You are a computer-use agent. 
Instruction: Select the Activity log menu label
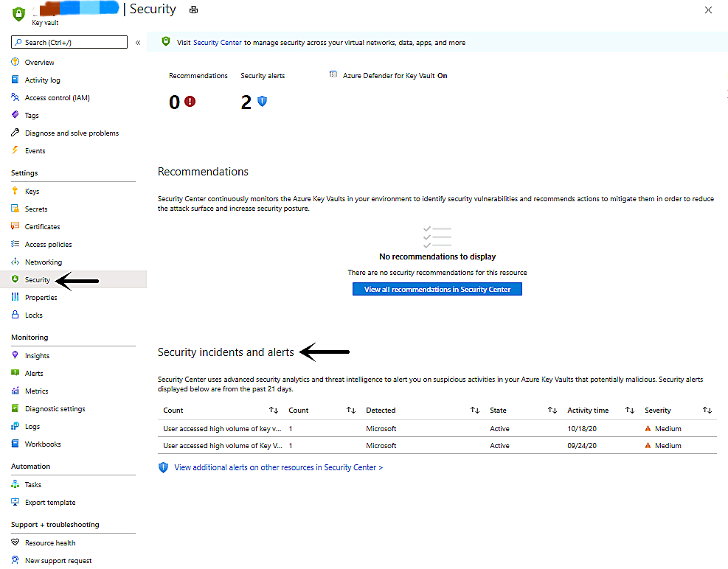click(x=42, y=80)
